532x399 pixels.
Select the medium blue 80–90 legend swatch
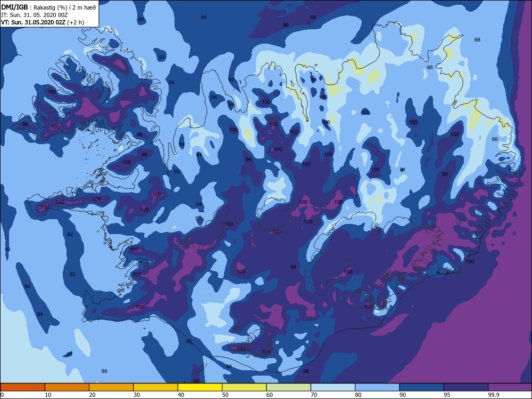coord(377,387)
